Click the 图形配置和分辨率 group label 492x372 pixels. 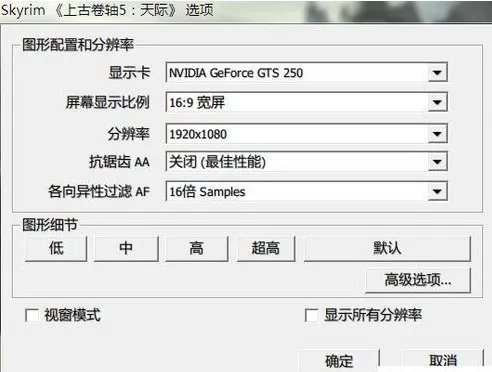(x=78, y=45)
